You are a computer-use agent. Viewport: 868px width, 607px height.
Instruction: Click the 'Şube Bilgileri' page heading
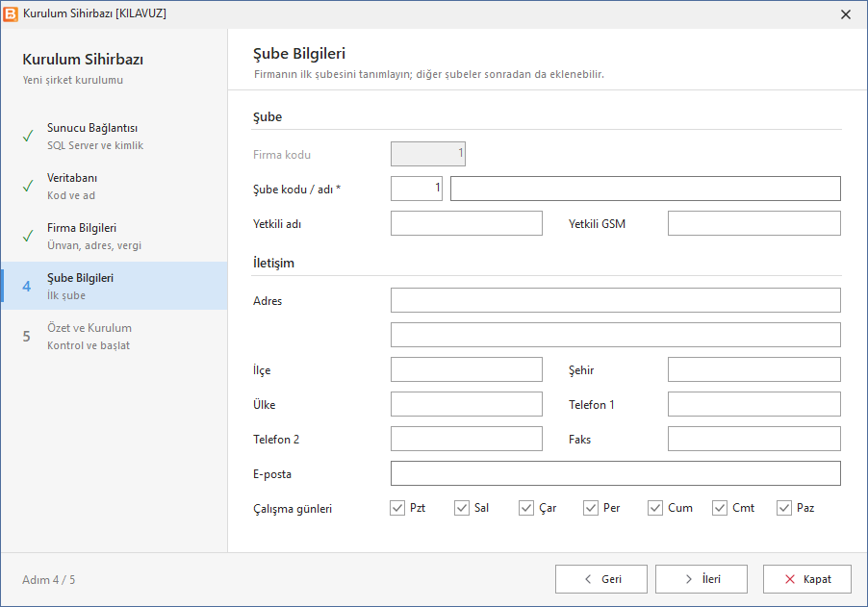299,54
